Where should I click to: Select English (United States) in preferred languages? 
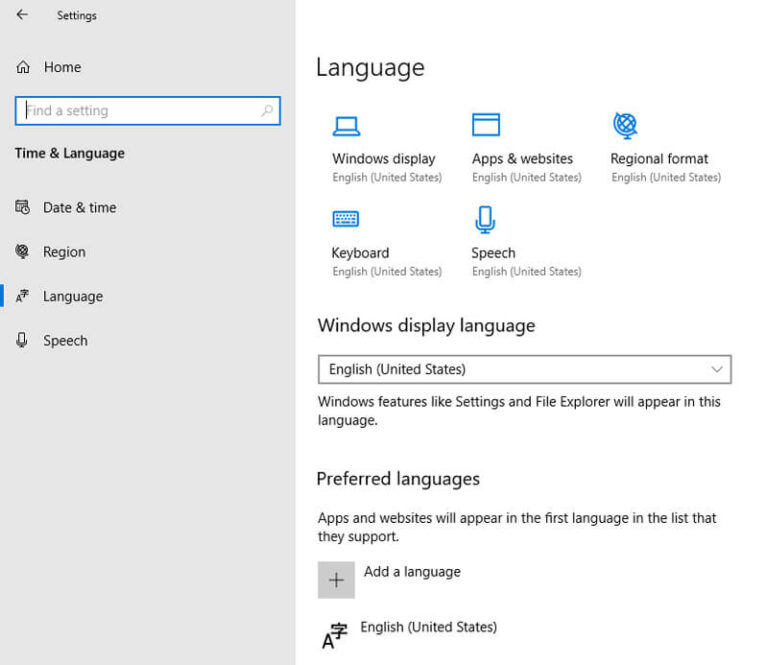[x=429, y=627]
